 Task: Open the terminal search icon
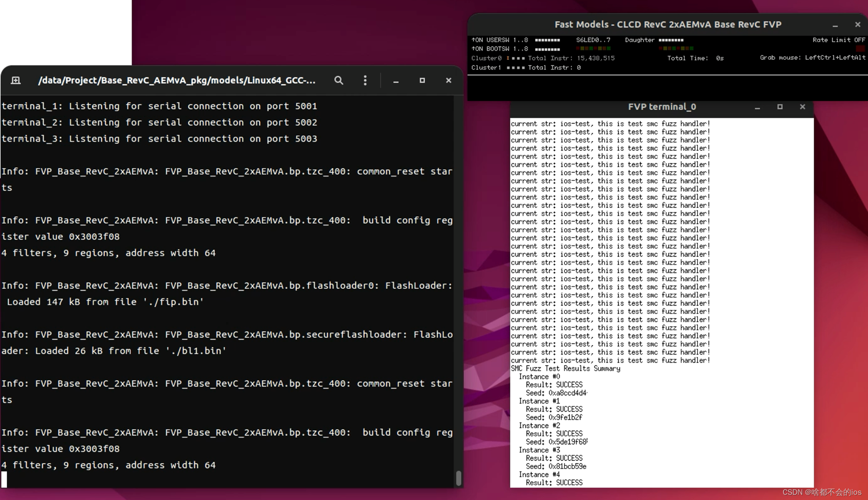tap(338, 81)
